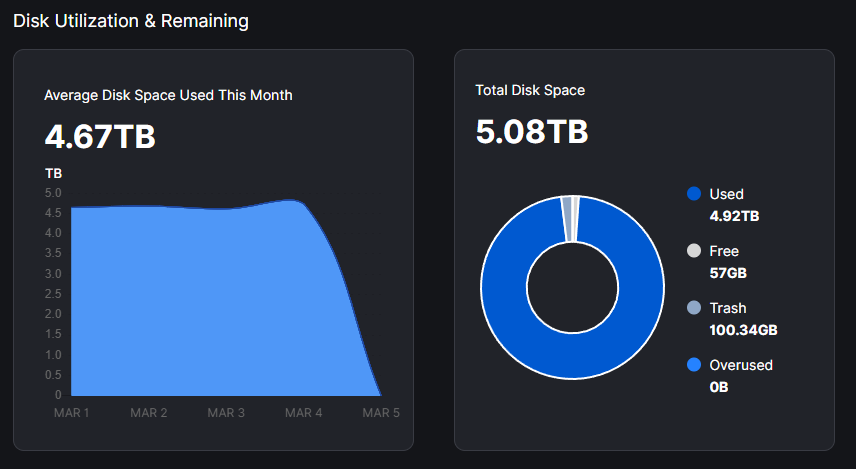Select the "Trash" legend label

[x=727, y=308]
